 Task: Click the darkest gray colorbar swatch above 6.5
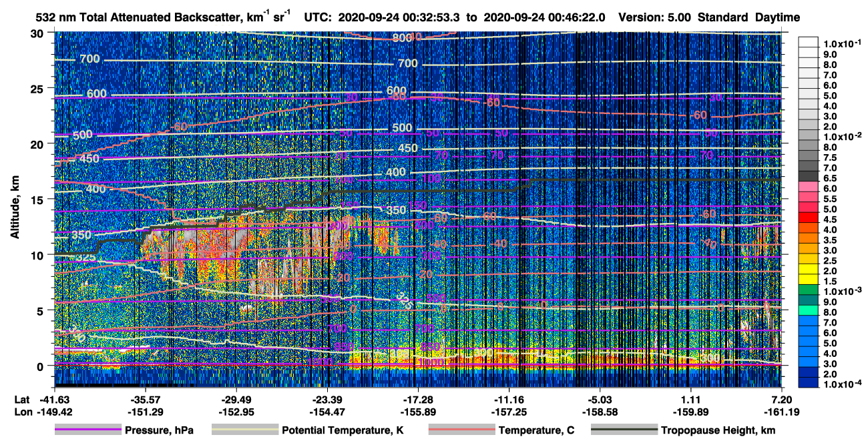click(809, 175)
